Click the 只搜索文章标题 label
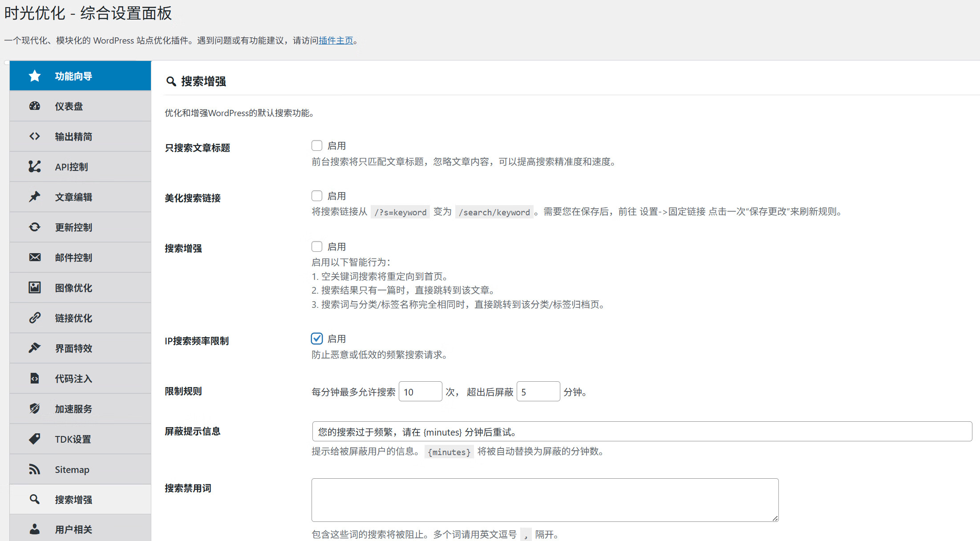The height and width of the screenshot is (541, 980). [x=197, y=148]
